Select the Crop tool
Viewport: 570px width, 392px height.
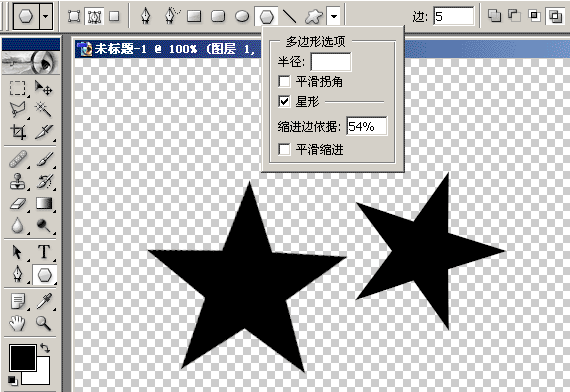[17, 132]
